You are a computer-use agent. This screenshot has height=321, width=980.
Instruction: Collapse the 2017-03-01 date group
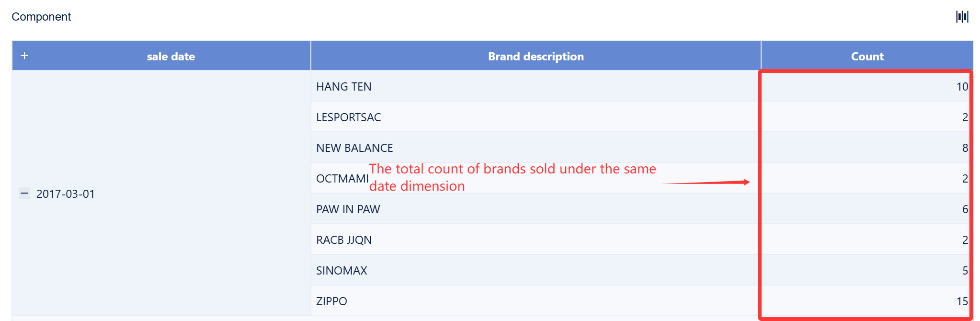(24, 193)
